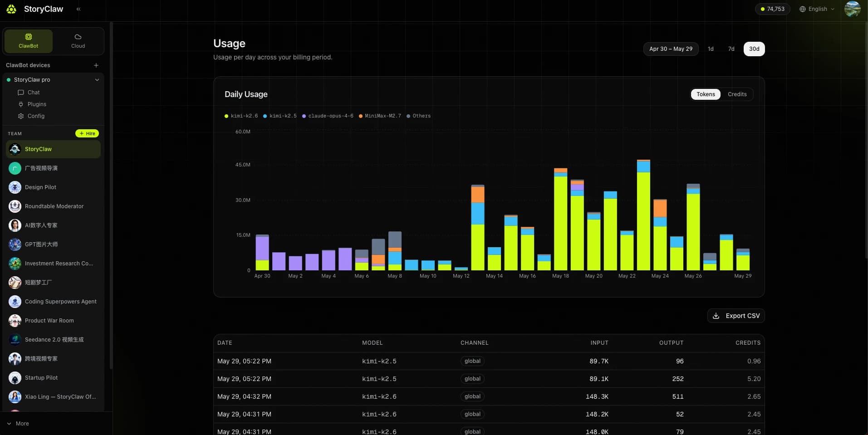The width and height of the screenshot is (868, 435).
Task: Open Coding Superpowers Agent
Action: (x=54, y=302)
